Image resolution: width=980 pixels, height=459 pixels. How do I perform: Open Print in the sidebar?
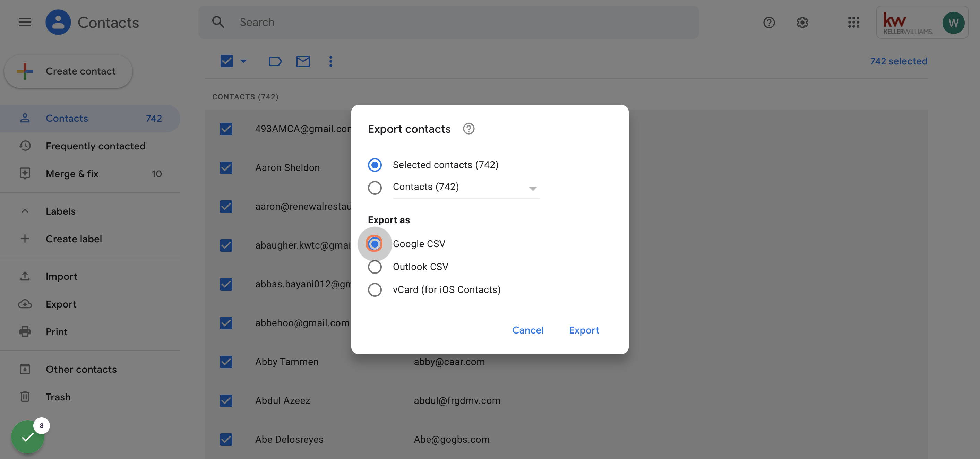click(90, 332)
